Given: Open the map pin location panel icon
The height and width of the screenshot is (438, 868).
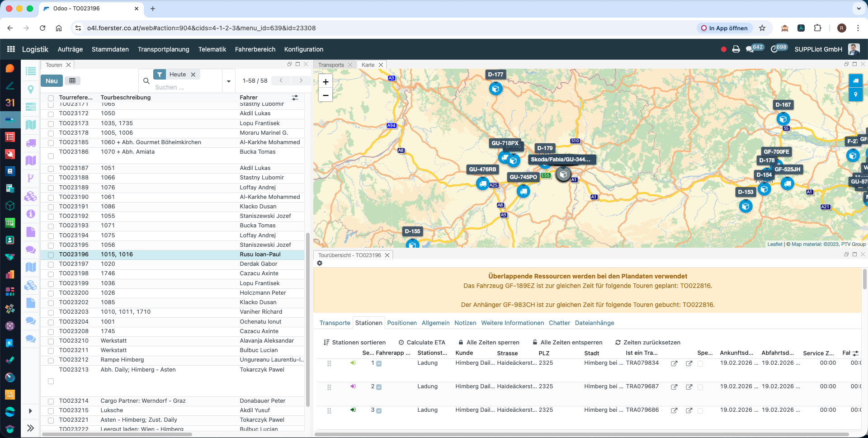Looking at the screenshot, I should pyautogui.click(x=856, y=94).
